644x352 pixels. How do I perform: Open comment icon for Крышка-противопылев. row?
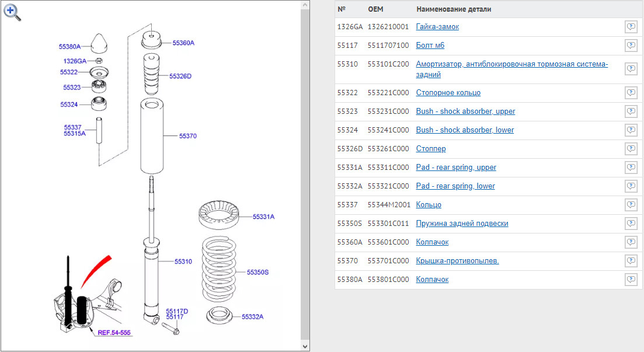tap(631, 261)
